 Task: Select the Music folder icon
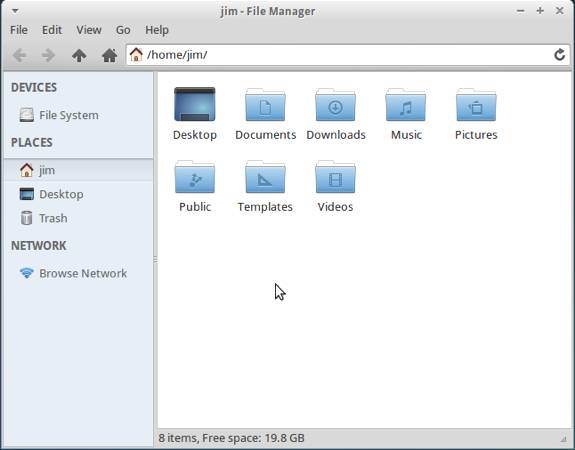tap(406, 105)
